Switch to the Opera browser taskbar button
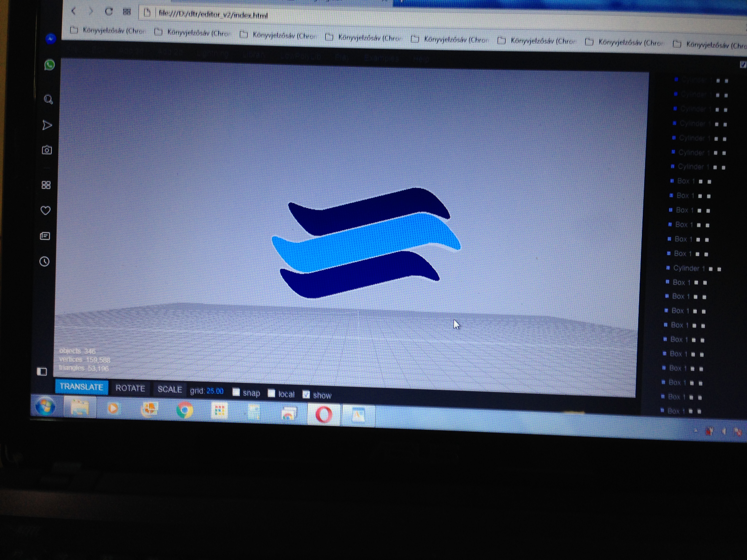 click(324, 415)
